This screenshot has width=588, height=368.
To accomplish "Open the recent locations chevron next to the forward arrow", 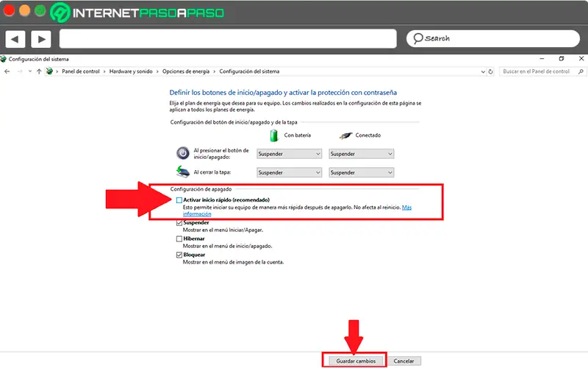I will click(30, 71).
